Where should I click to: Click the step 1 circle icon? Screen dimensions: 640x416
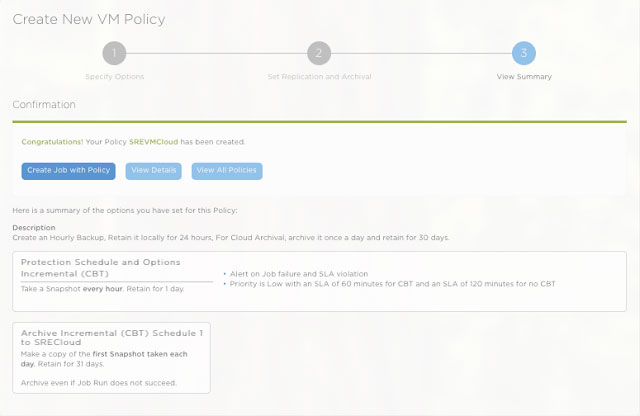tap(114, 53)
